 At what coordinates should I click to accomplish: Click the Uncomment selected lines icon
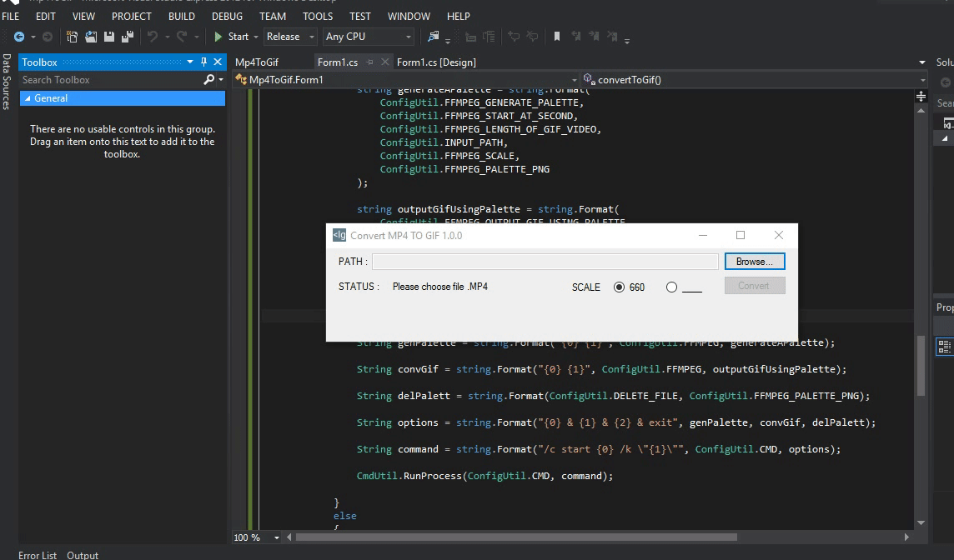coord(532,37)
